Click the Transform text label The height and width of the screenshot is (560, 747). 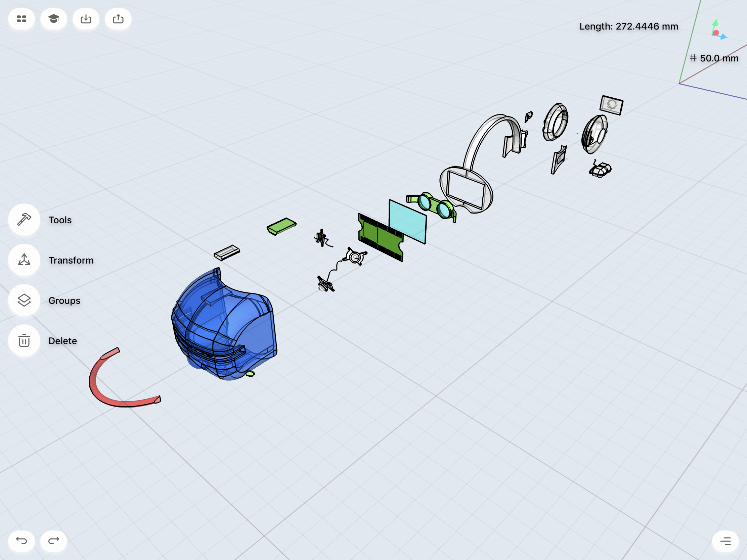(x=71, y=260)
